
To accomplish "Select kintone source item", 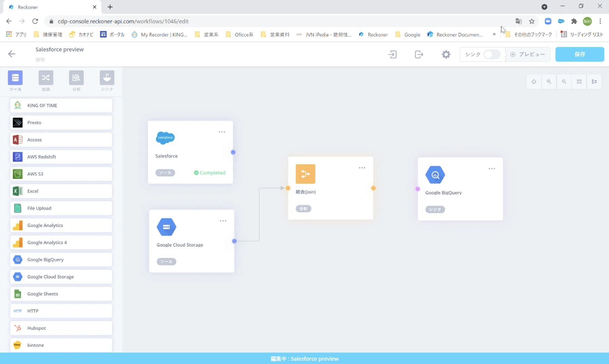I will 61,345.
